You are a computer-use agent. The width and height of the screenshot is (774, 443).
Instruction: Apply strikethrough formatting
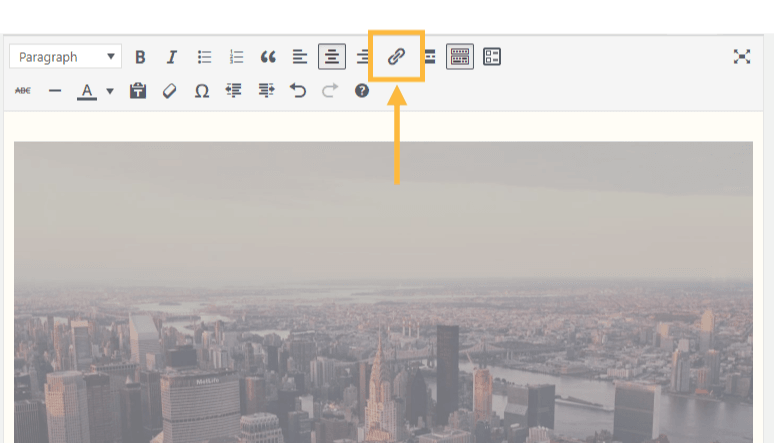pos(23,91)
